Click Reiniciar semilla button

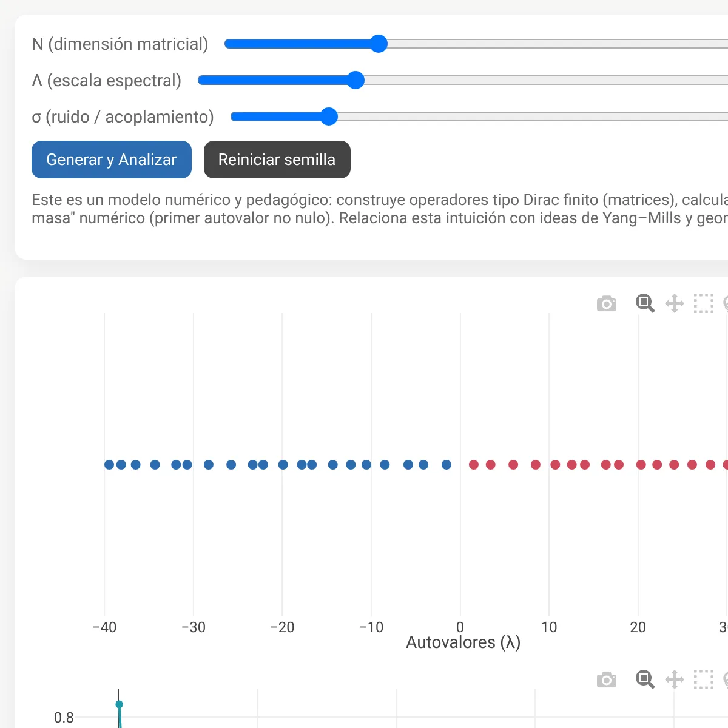(277, 160)
